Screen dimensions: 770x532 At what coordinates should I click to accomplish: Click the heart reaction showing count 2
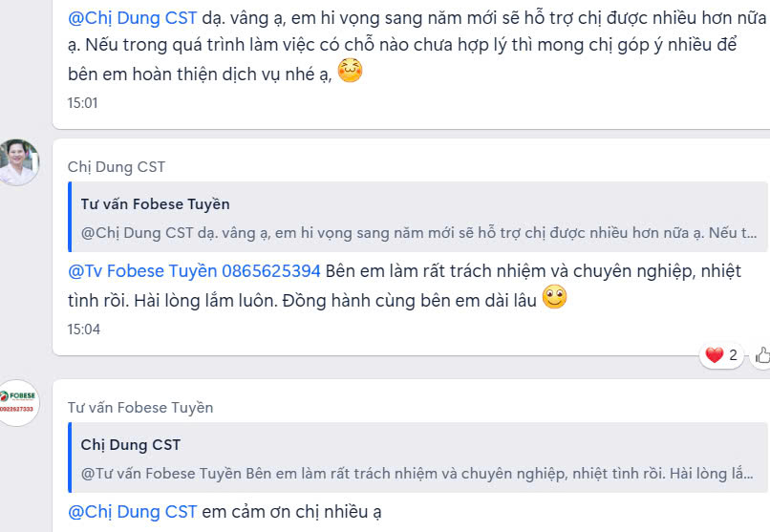coord(721,355)
